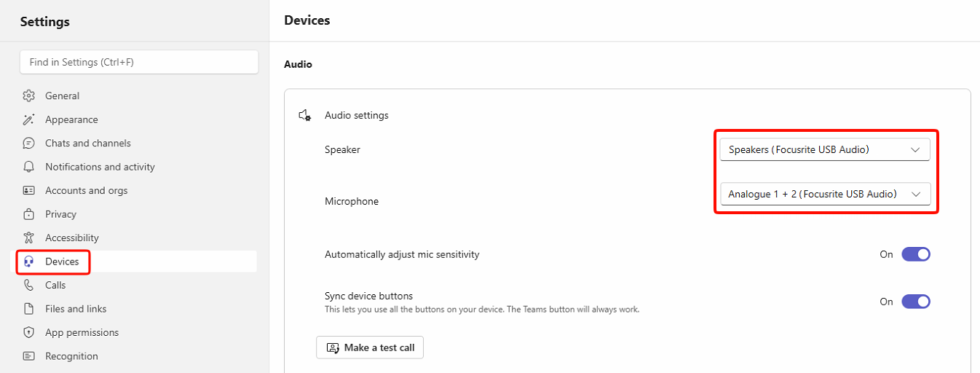Click the Calls phone icon
The height and width of the screenshot is (373, 980).
tap(29, 286)
